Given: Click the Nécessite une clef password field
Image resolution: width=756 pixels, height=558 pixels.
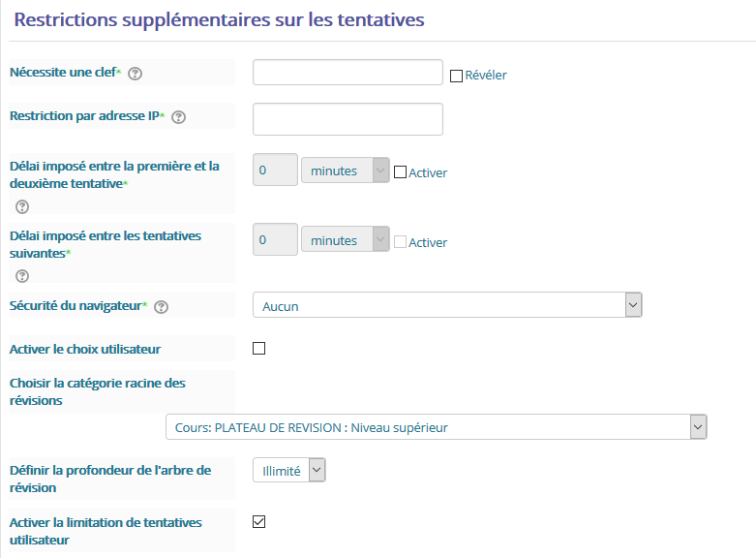Looking at the screenshot, I should (x=348, y=73).
